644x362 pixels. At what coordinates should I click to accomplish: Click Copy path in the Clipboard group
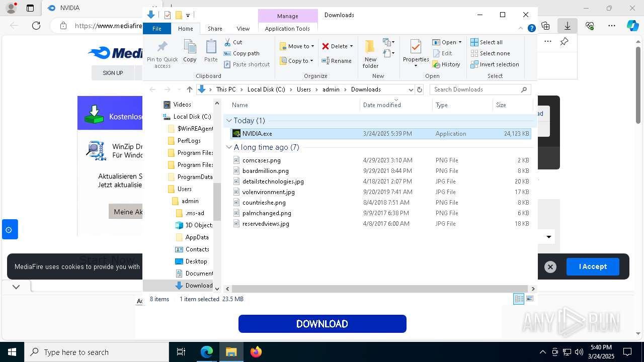pos(242,53)
